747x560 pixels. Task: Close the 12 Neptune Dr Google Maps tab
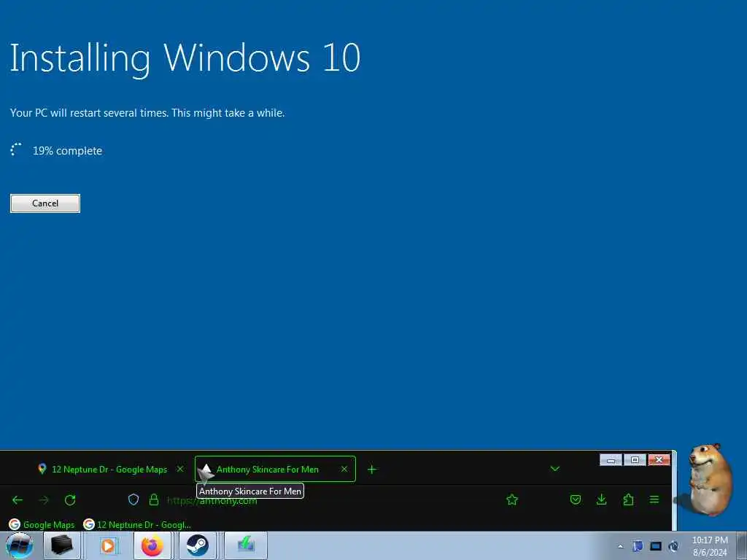coord(180,469)
